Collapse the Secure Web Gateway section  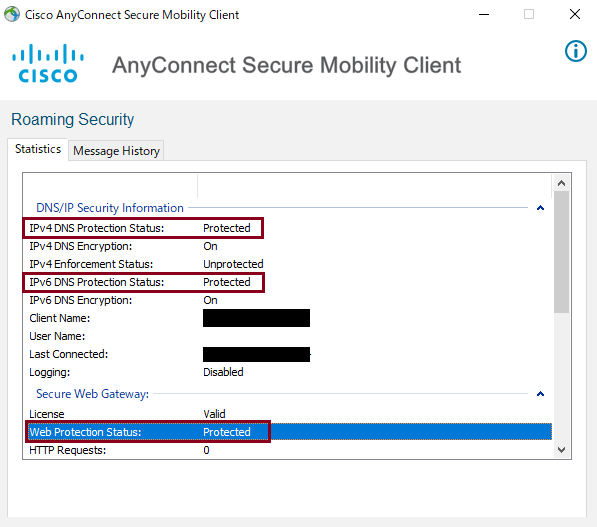[x=540, y=394]
